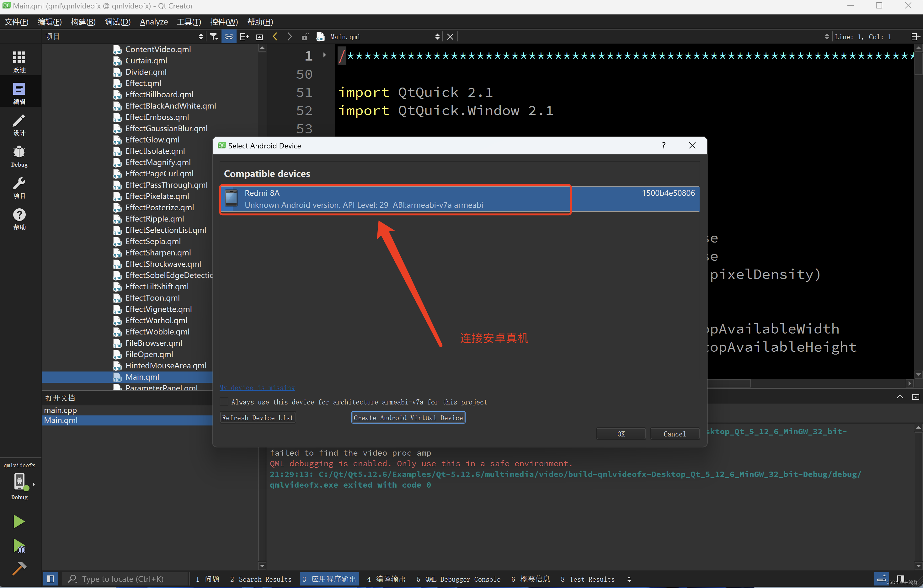
Task: Open the 编辑(E) menu
Action: (50, 22)
